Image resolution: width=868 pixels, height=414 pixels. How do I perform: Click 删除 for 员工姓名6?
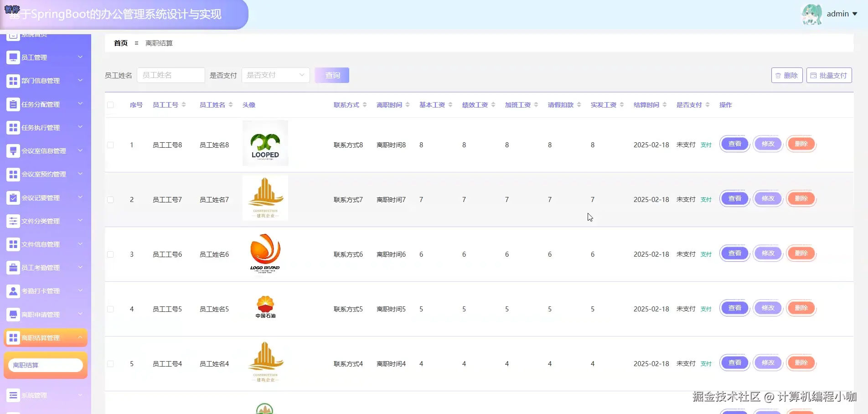click(801, 254)
